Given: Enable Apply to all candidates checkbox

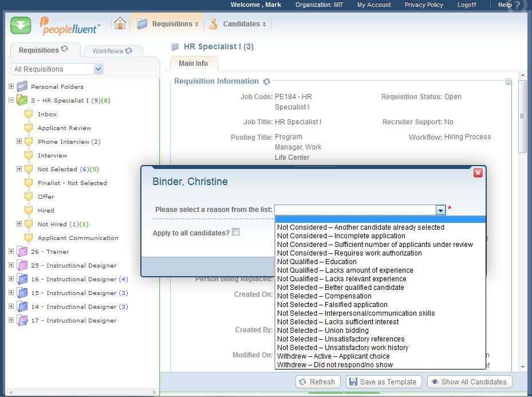Looking at the screenshot, I should [235, 233].
